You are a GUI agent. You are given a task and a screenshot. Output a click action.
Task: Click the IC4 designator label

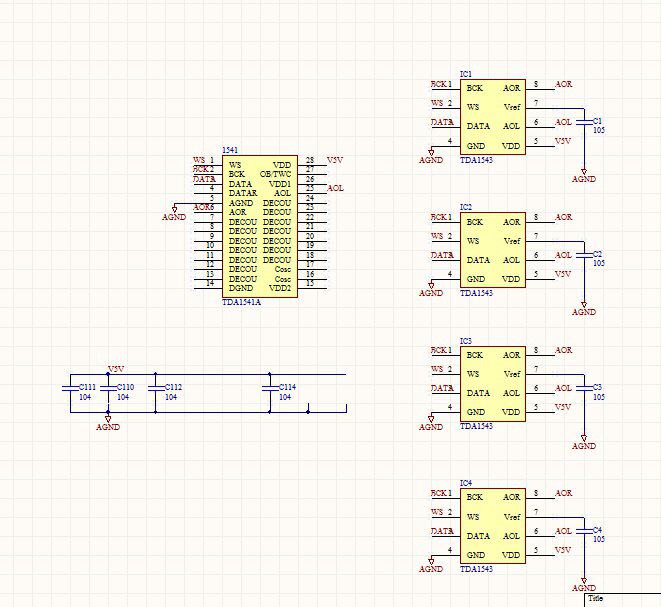point(466,483)
